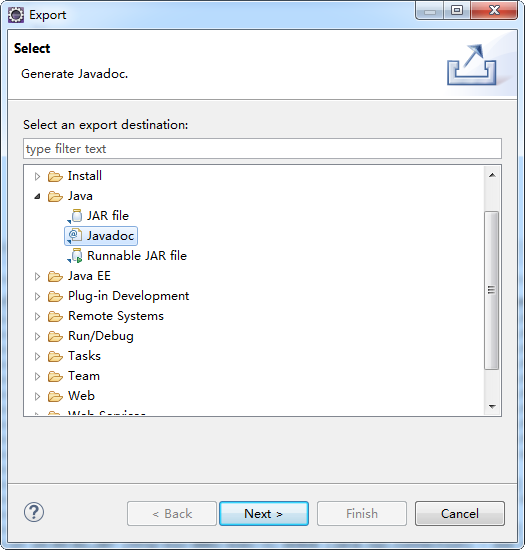Select the Web tree item

[81, 396]
